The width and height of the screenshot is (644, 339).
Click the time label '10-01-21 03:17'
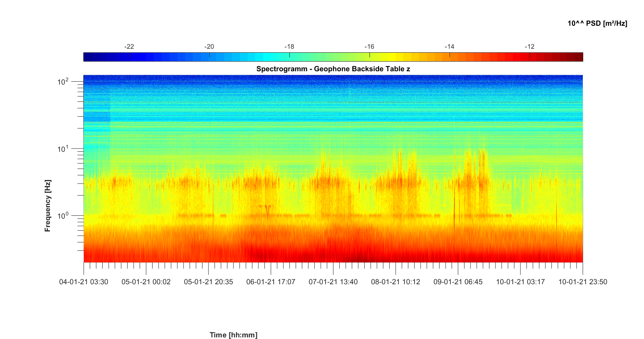pos(520,282)
